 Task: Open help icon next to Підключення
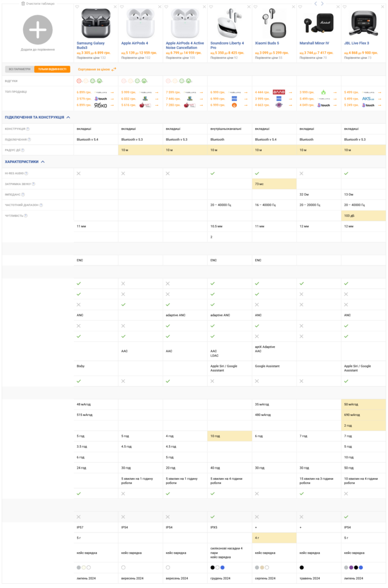click(29, 139)
